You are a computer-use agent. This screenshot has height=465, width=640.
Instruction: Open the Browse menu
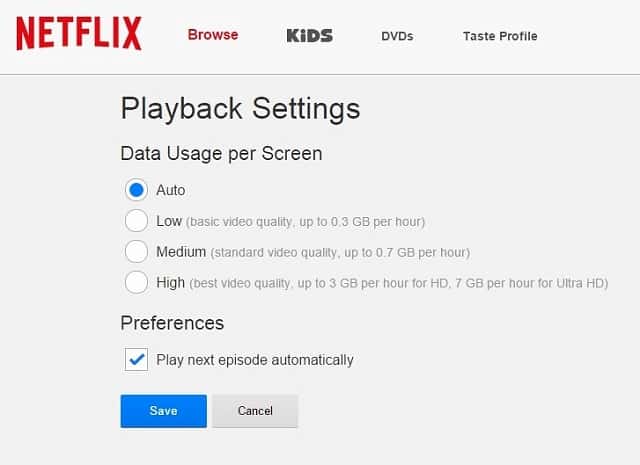click(213, 35)
